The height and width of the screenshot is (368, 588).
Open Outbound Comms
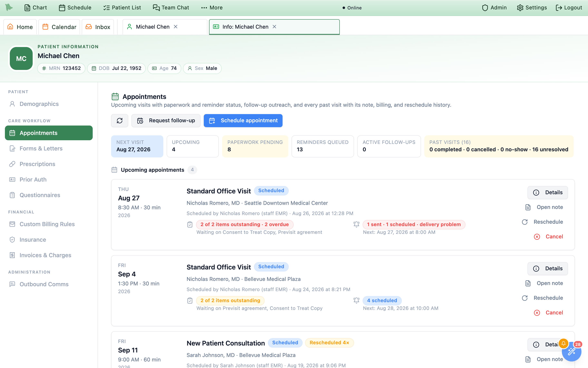pyautogui.click(x=49, y=284)
